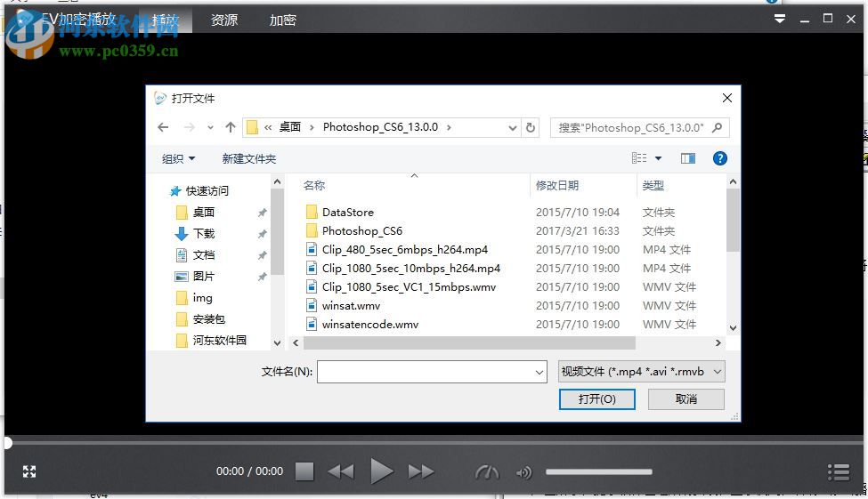Toggle the preview pane icon
The image size is (868, 499).
coord(688,158)
